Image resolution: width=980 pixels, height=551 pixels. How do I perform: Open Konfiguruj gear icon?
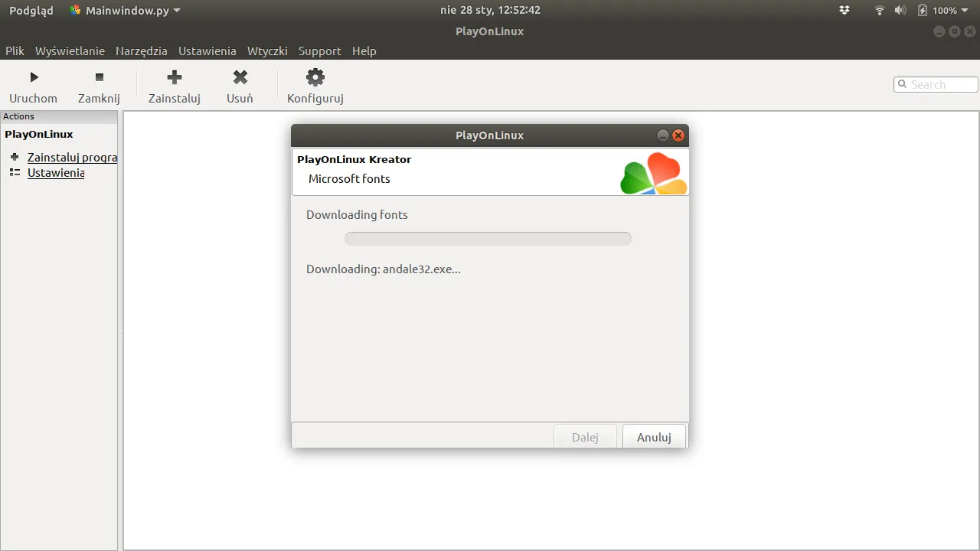(315, 77)
